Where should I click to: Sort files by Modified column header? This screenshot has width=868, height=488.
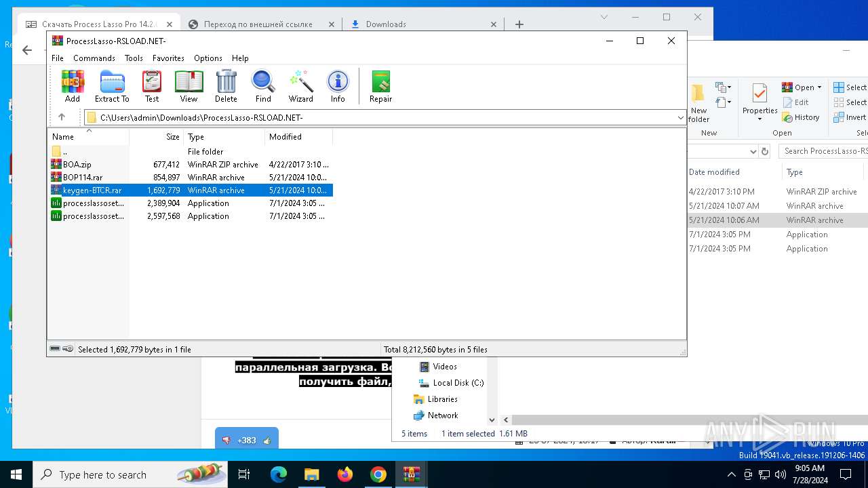point(298,136)
